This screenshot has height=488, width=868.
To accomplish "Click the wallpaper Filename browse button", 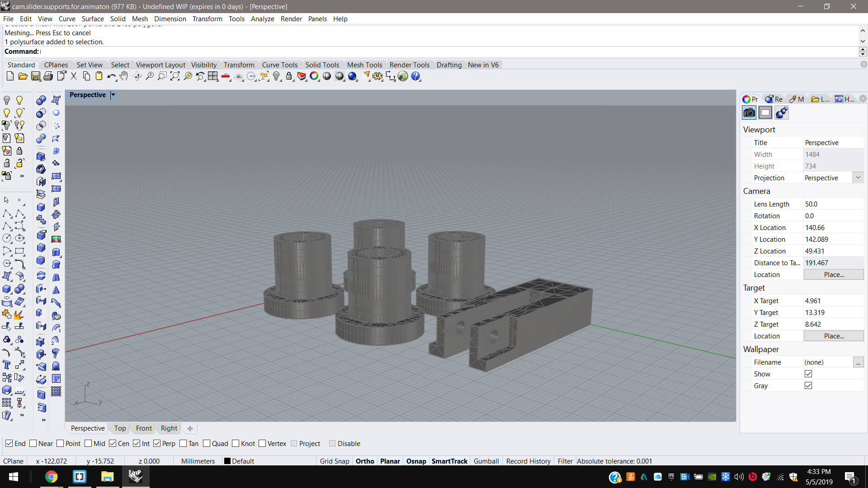I will point(858,362).
